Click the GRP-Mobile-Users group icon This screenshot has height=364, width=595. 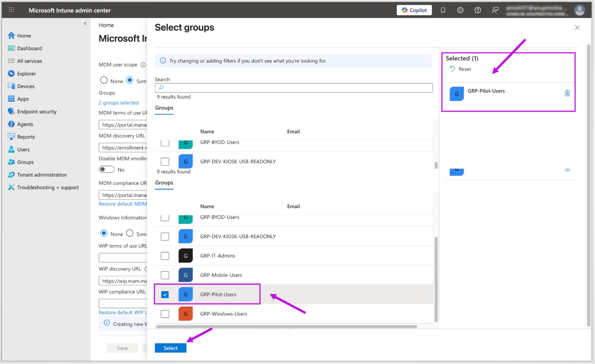186,275
